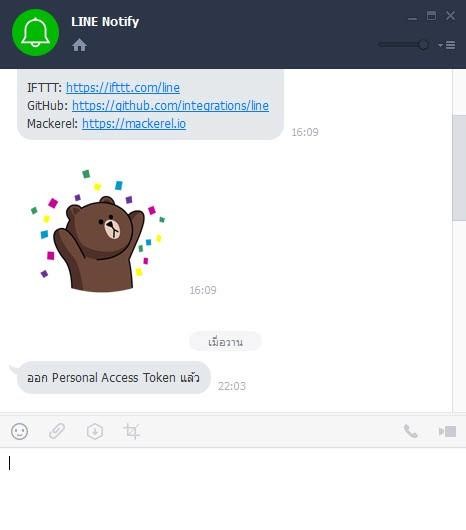Screen dimensions: 466x530
Task: Click the chat scrollbar thumb
Action: pos(459,168)
